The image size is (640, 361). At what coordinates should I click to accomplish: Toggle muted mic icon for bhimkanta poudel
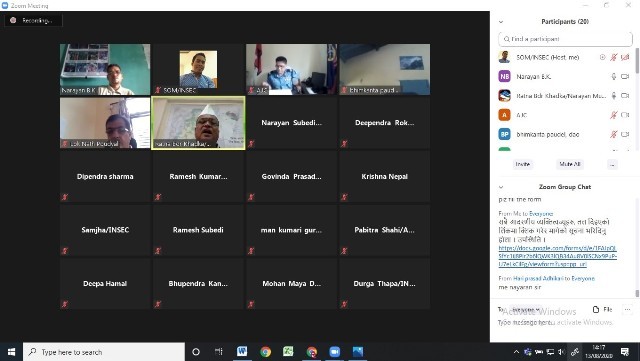[613, 134]
